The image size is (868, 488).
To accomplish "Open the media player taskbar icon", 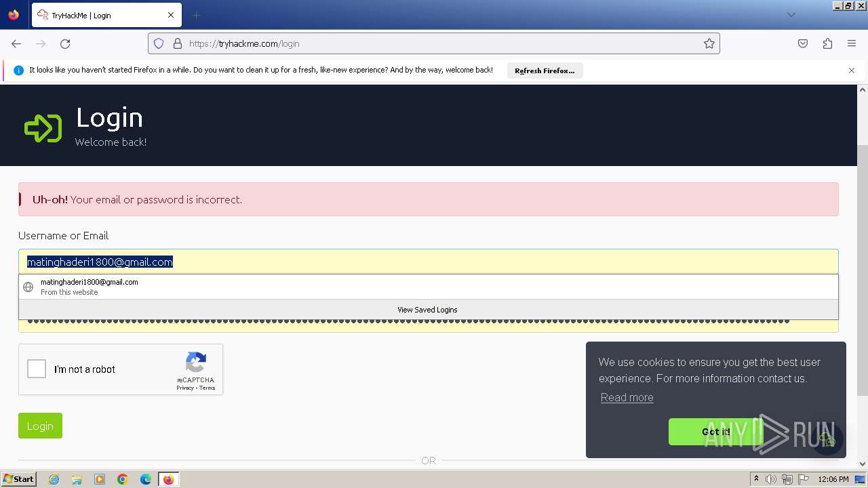I will pos(100,479).
